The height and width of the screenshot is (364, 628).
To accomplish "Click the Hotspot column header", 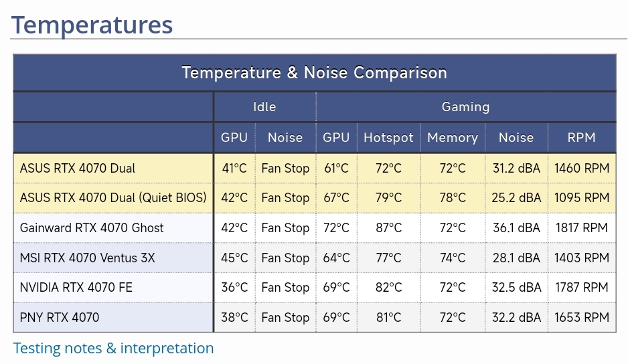I will coord(388,137).
